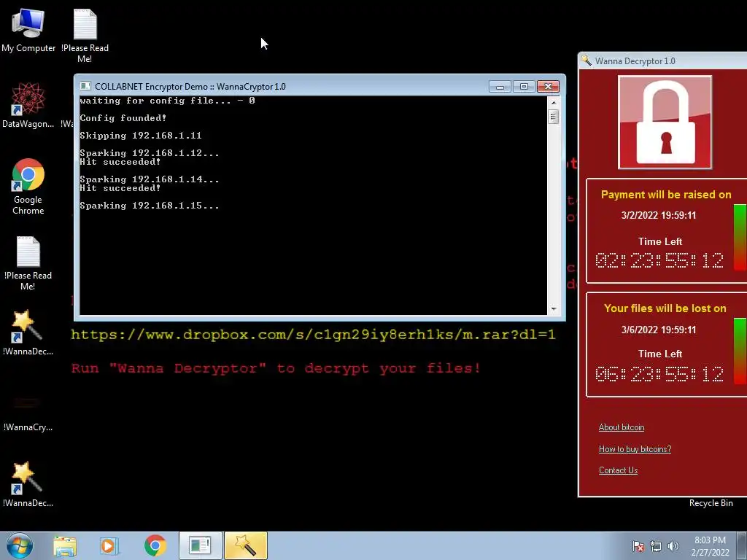This screenshot has width=747, height=560.
Task: Open the !Please Read Me! file under Chrome
Action: [28, 262]
